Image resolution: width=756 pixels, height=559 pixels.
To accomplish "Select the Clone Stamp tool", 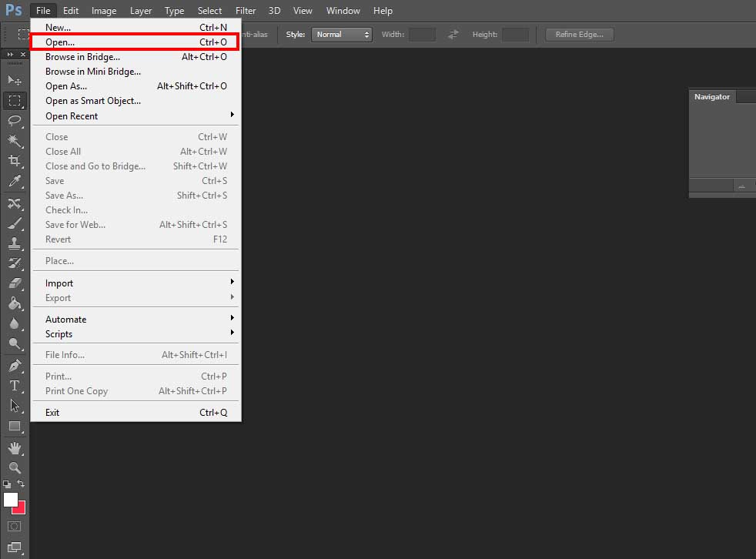I will pos(15,243).
